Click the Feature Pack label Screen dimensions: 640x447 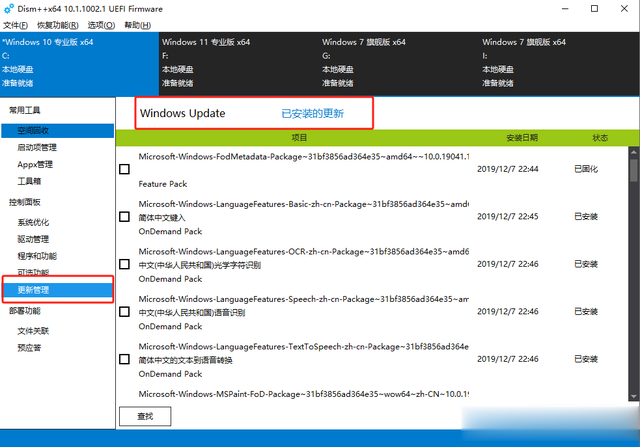(162, 184)
